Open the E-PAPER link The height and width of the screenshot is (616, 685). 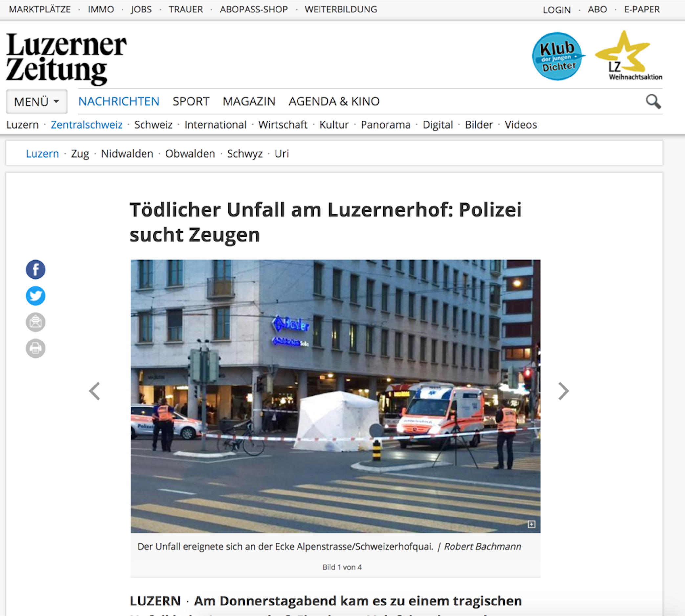[642, 10]
